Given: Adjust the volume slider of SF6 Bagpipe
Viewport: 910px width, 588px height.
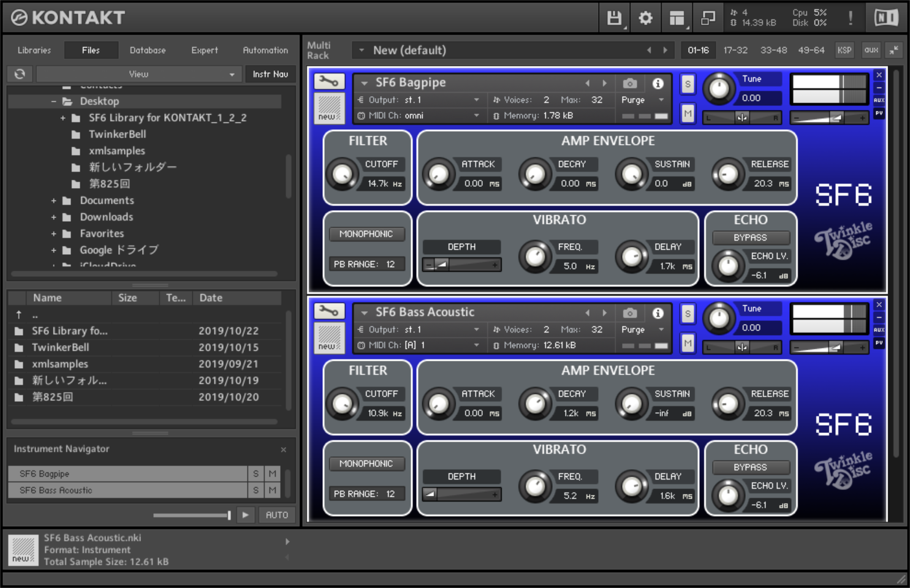Looking at the screenshot, I should click(x=830, y=118).
